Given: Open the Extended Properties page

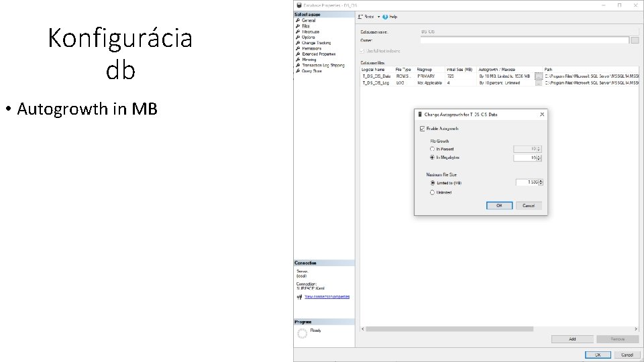Looking at the screenshot, I should [319, 54].
